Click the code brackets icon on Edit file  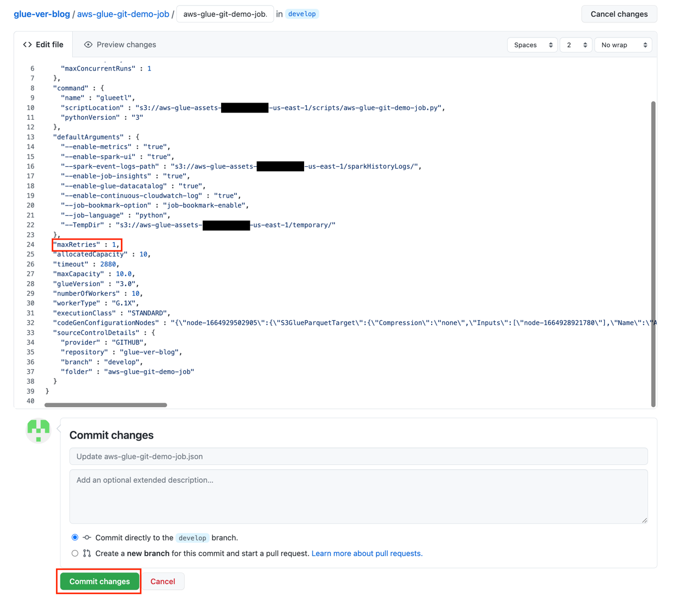pyautogui.click(x=27, y=45)
